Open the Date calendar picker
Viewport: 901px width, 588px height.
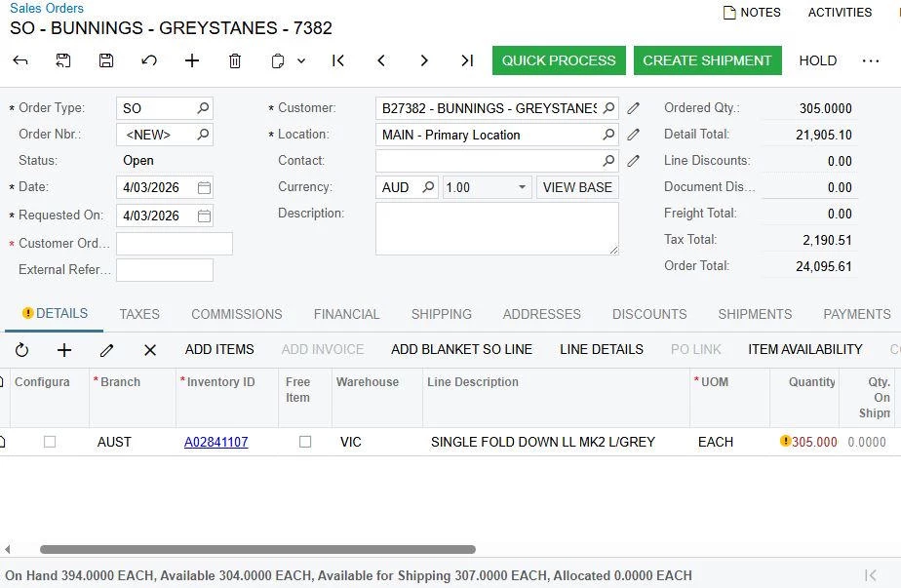(x=204, y=187)
